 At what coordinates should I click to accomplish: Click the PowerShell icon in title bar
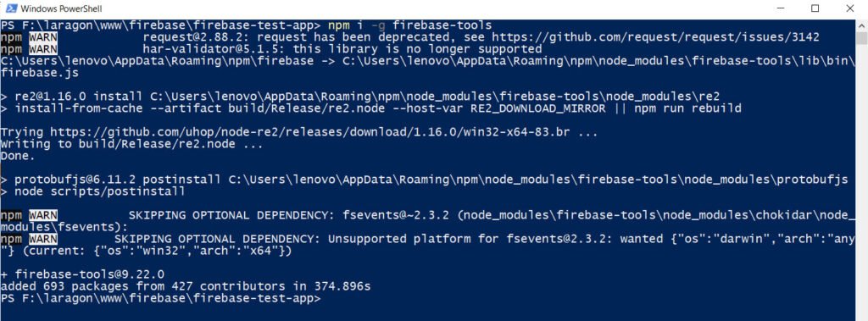click(10, 8)
